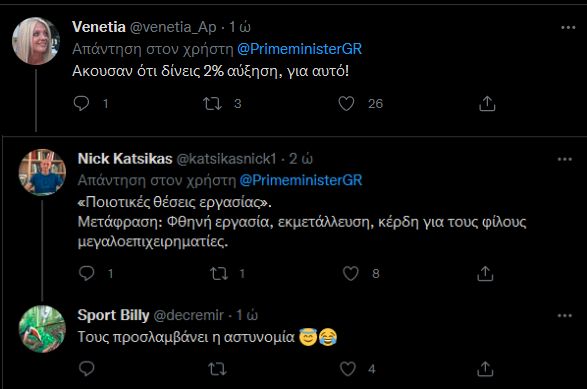Image resolution: width=587 pixels, height=389 pixels.
Task: Open Nick Katsikas profile name
Action: pyautogui.click(x=125, y=159)
